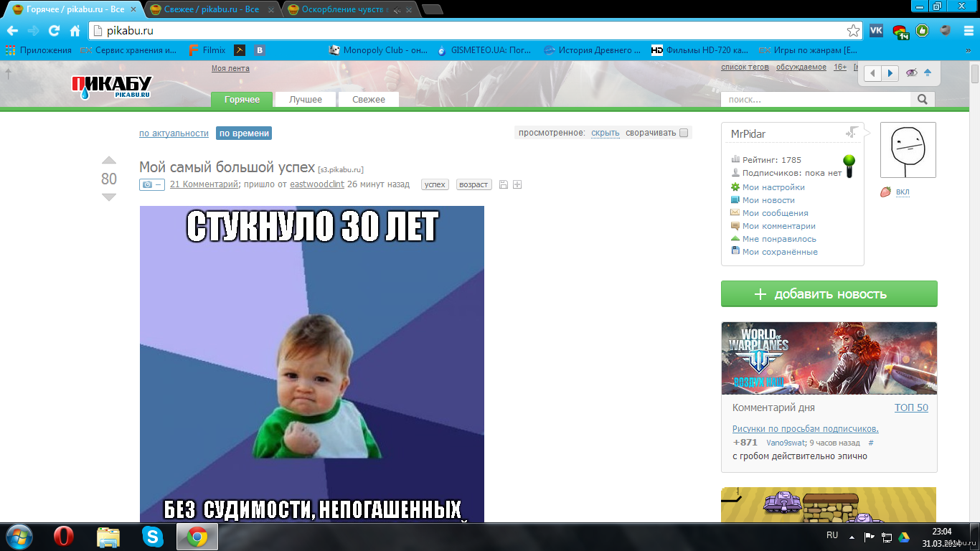The height and width of the screenshot is (551, 980).
Task: Go to next post with right arrow
Action: tap(890, 73)
